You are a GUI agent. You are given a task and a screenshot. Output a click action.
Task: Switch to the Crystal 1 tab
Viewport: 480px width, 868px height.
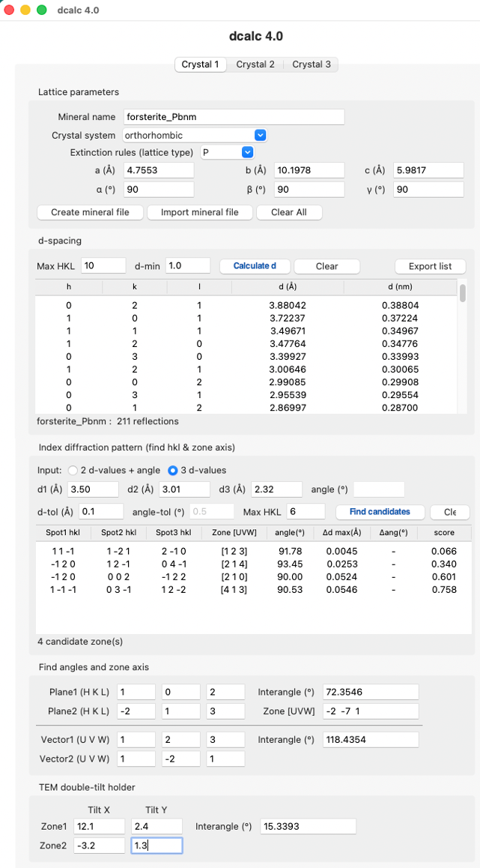click(201, 64)
